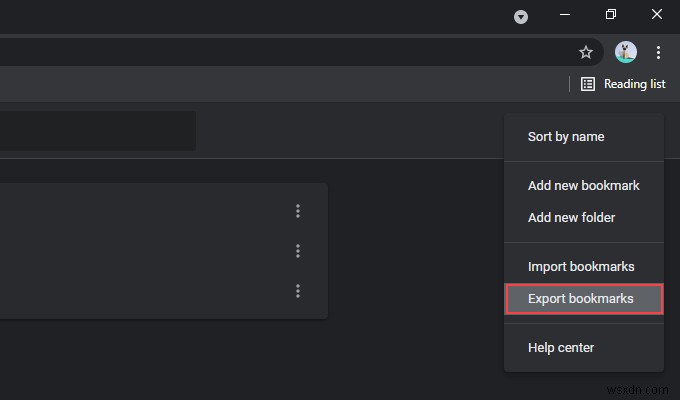Choose Sort by name from the menu
This screenshot has width=680, height=400.
tap(566, 137)
